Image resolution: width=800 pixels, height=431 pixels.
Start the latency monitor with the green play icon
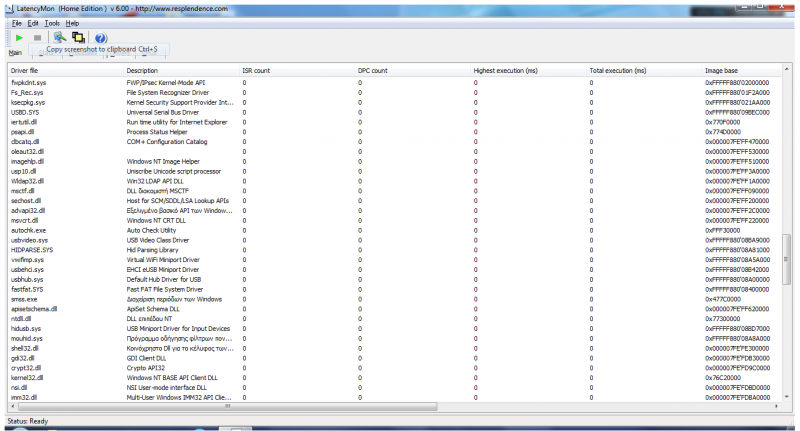[18, 37]
